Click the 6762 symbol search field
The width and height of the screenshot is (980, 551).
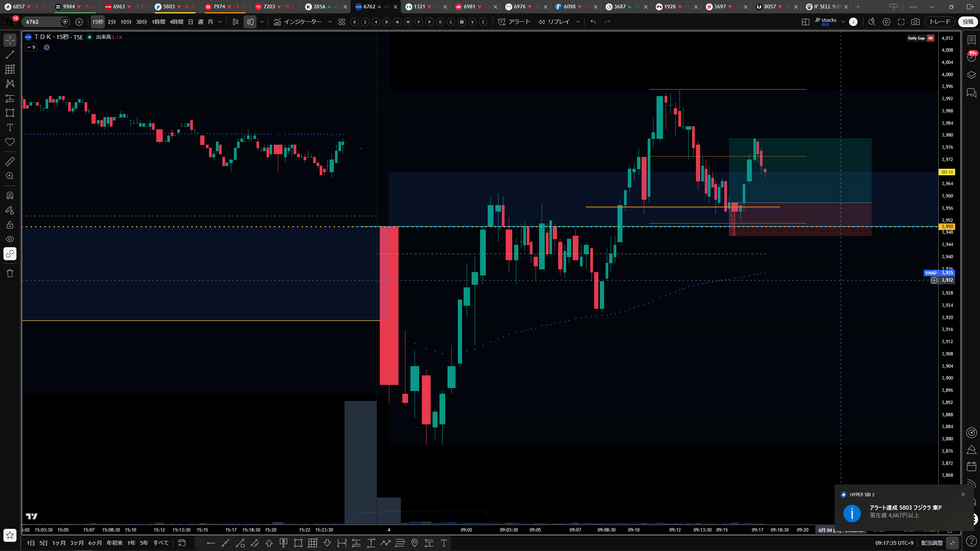pos(42,22)
